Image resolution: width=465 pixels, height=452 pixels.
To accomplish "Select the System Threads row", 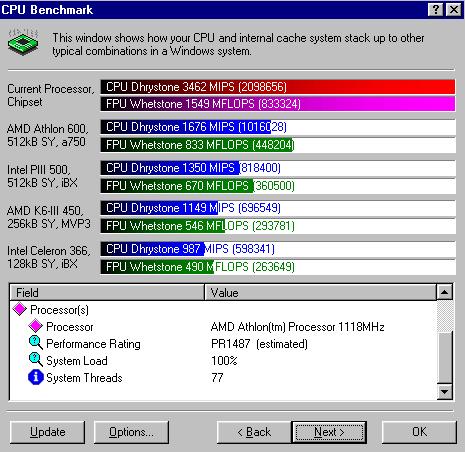I will click(x=223, y=378).
